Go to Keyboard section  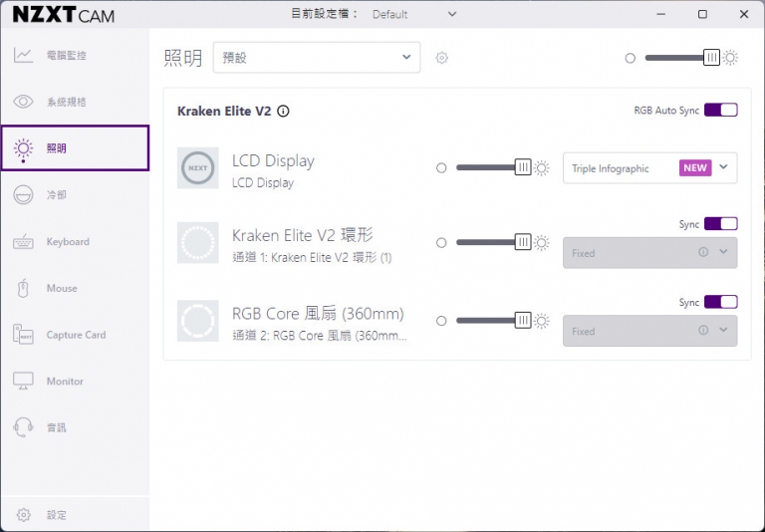pos(75,242)
